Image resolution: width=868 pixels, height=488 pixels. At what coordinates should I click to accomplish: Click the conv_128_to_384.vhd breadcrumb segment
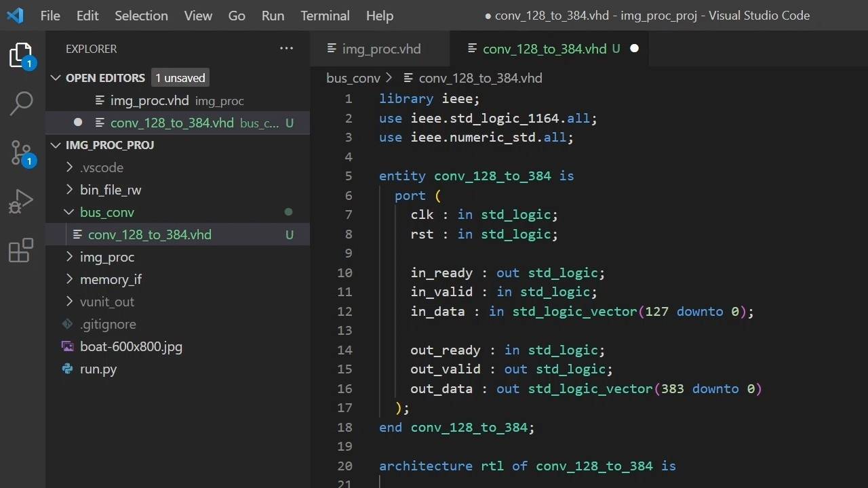[480, 78]
